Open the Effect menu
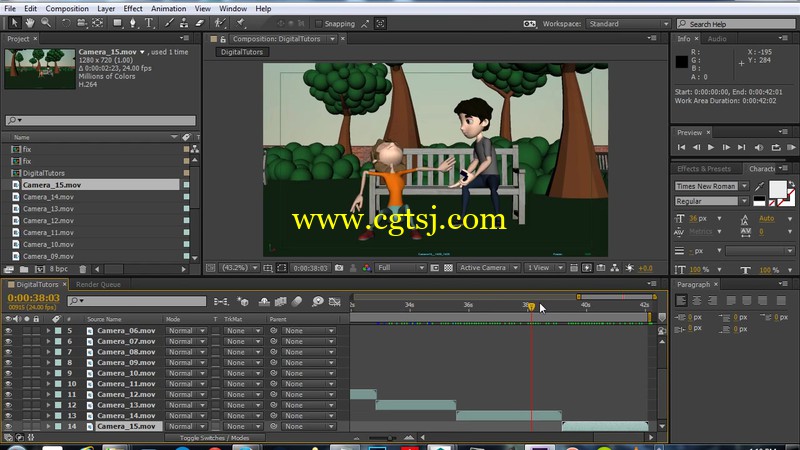This screenshot has width=800, height=450. [x=133, y=9]
